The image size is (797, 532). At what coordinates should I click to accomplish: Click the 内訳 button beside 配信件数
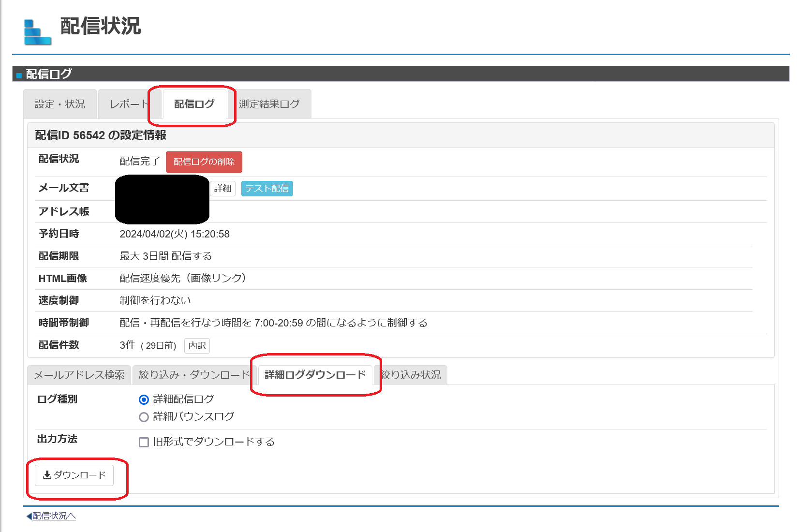coord(196,345)
